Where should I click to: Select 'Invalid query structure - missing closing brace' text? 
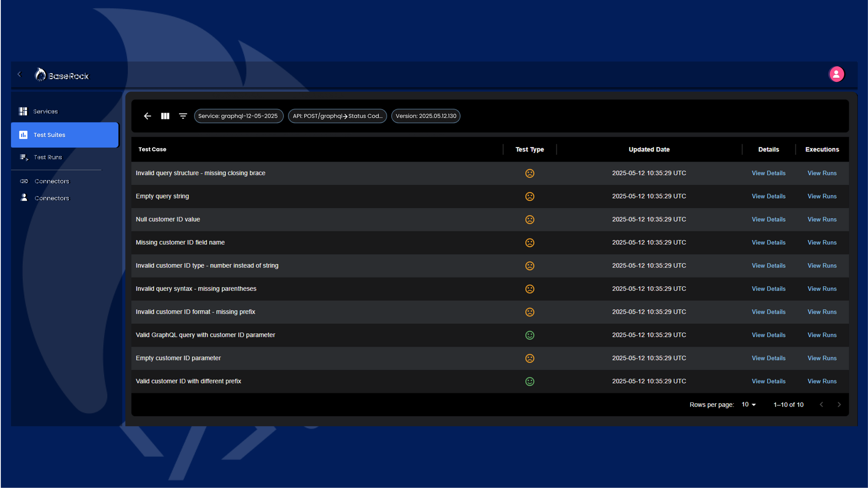(201, 173)
